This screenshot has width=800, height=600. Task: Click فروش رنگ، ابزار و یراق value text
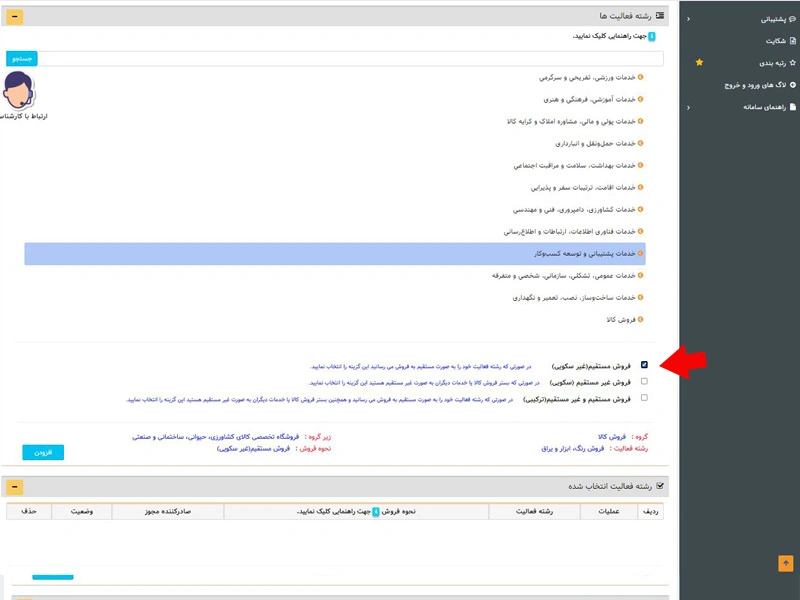pyautogui.click(x=572, y=448)
